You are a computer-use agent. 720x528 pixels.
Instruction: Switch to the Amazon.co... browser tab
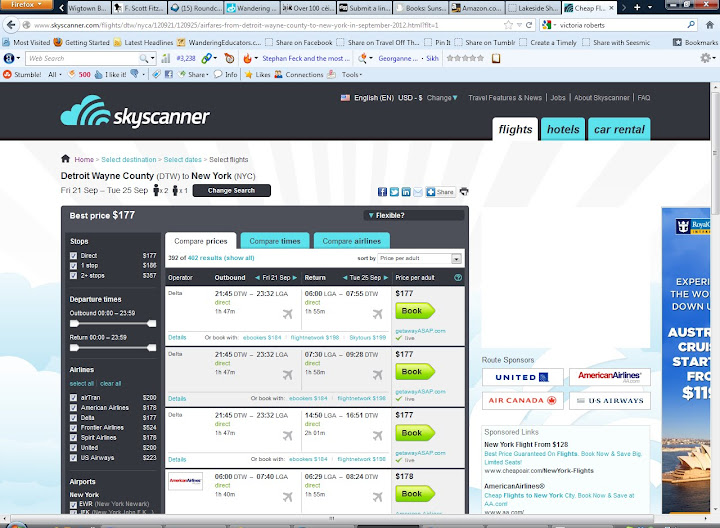476,8
